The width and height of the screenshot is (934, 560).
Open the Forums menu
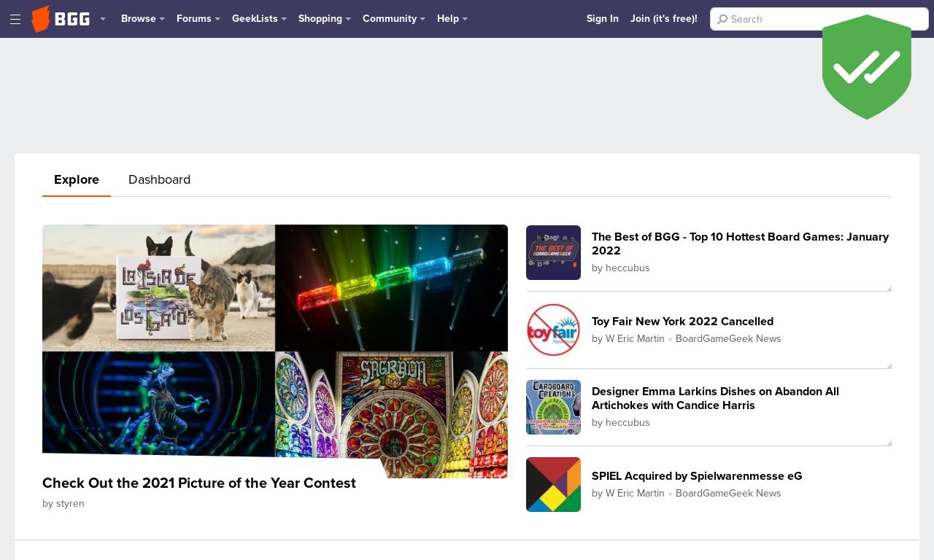198,19
